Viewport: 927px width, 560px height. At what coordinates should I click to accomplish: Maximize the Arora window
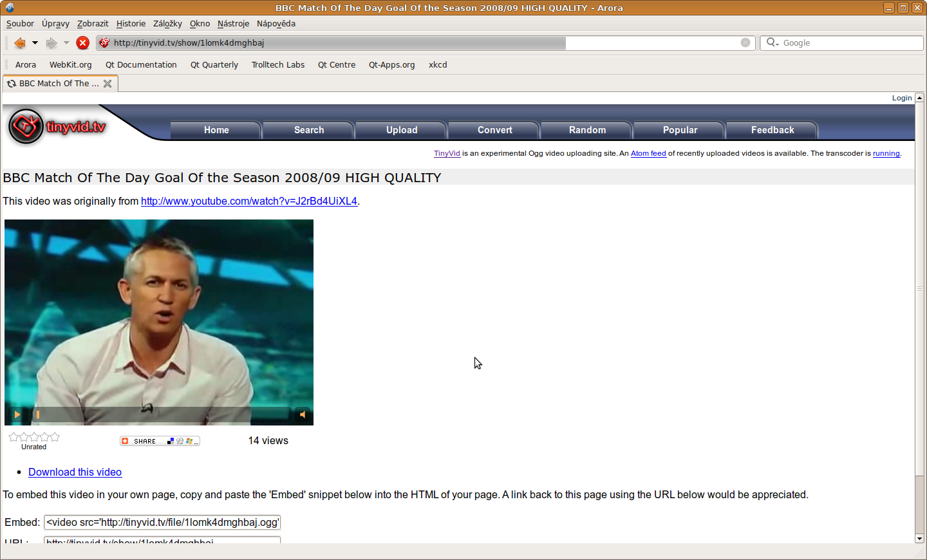[903, 8]
